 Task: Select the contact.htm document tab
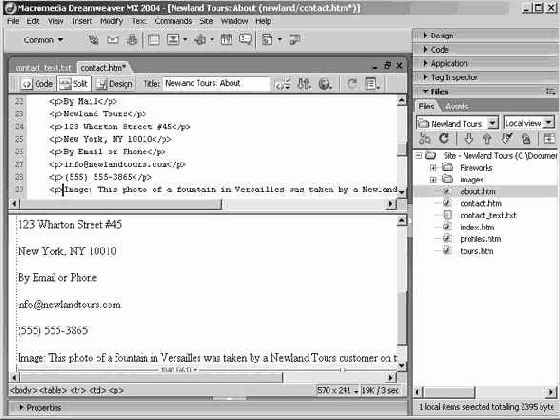tap(103, 68)
